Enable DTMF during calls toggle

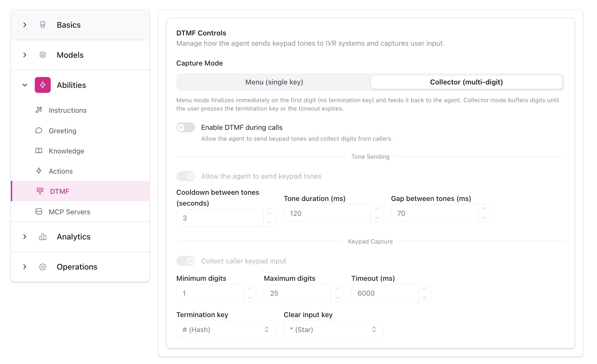coord(186,127)
